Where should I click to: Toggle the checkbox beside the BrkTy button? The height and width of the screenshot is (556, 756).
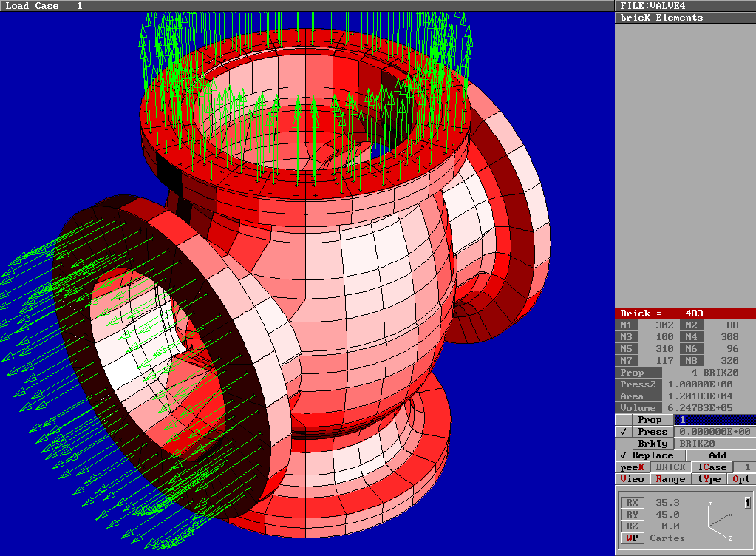point(623,444)
